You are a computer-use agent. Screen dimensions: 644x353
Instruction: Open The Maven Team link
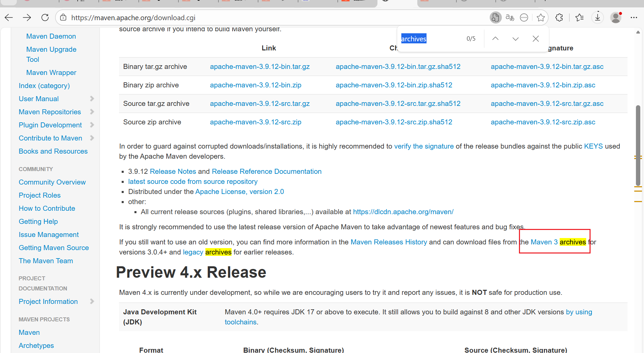(x=46, y=261)
